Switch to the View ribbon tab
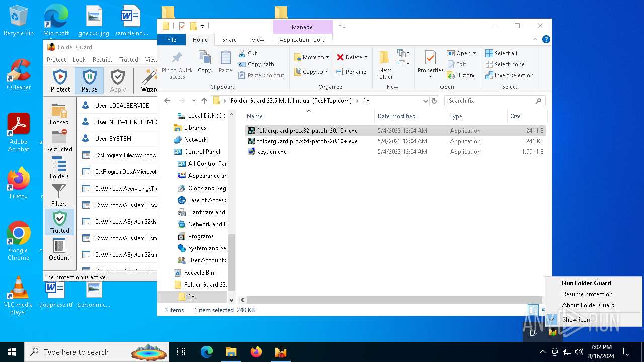This screenshot has width=644, height=362. (x=258, y=40)
